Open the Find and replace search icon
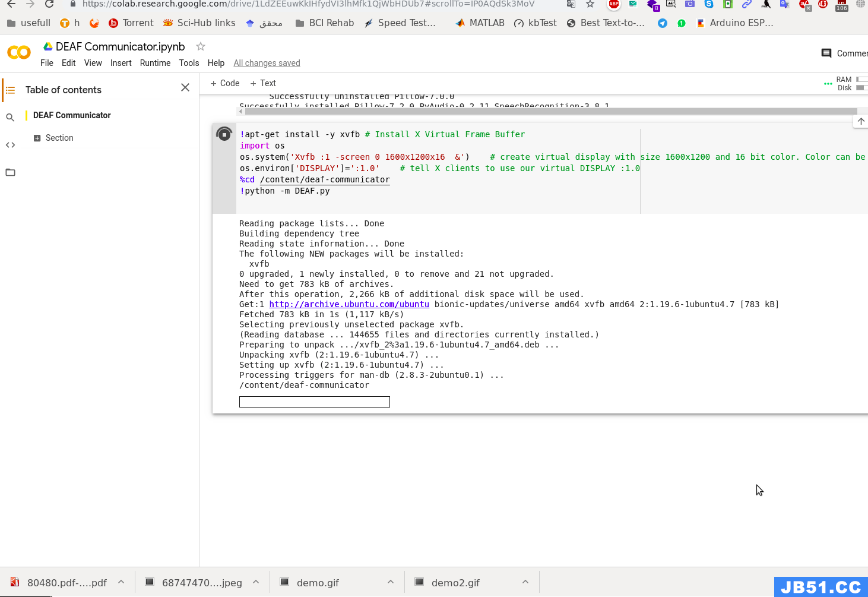Screen dimensions: 868x597 10,118
